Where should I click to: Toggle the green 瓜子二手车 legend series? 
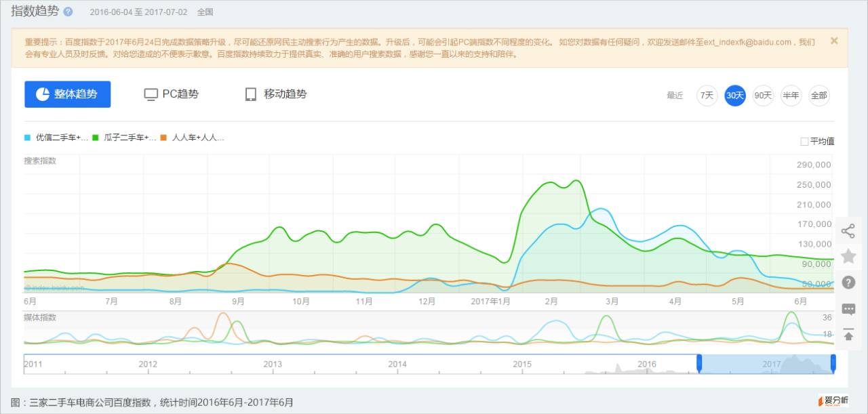tap(125, 138)
